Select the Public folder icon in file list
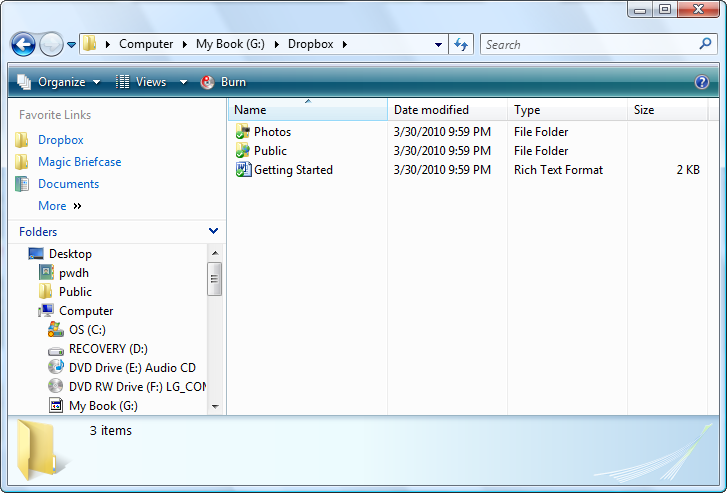The height and width of the screenshot is (493, 727). tap(242, 151)
